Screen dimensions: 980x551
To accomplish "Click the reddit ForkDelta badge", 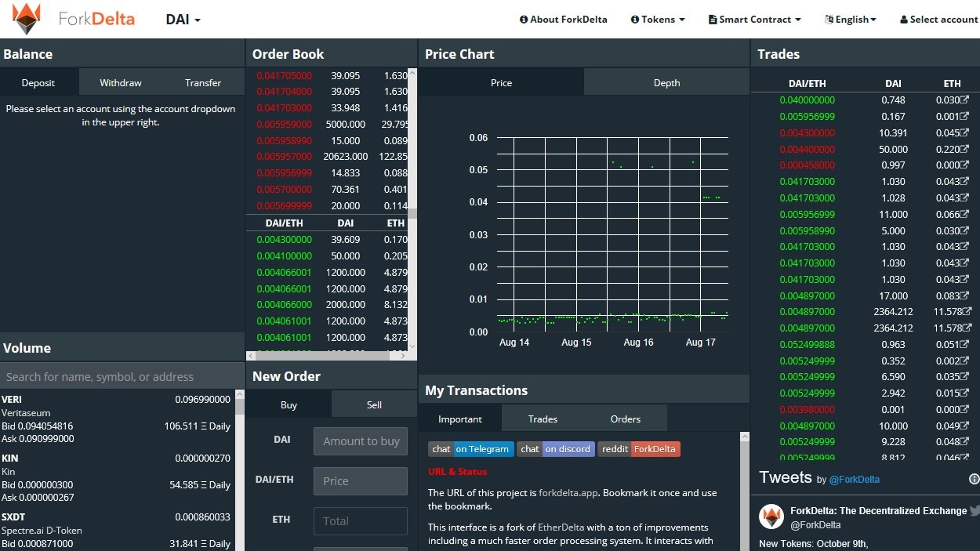I will coord(639,449).
